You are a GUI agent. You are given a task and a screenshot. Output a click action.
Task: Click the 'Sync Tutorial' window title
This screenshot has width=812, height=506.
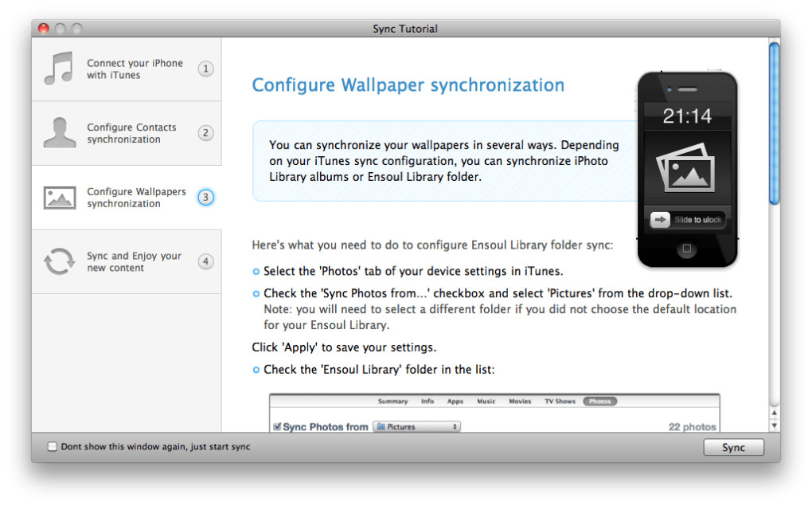[405, 29]
